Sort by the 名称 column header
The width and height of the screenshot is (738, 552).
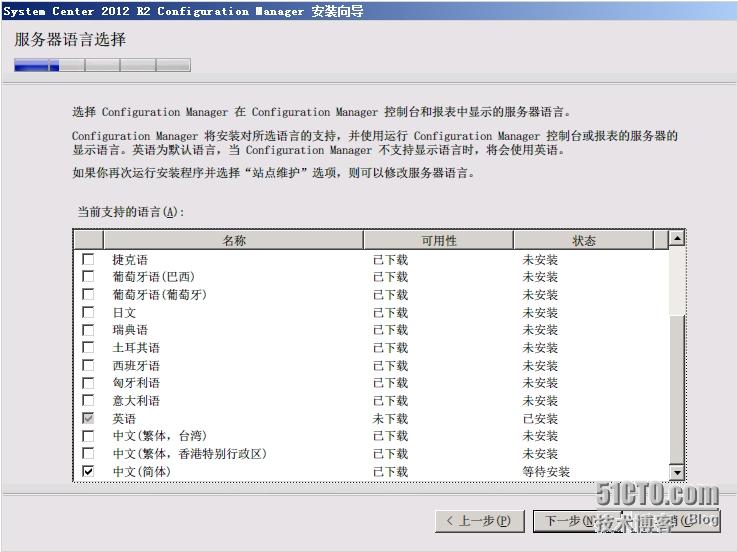tap(233, 240)
